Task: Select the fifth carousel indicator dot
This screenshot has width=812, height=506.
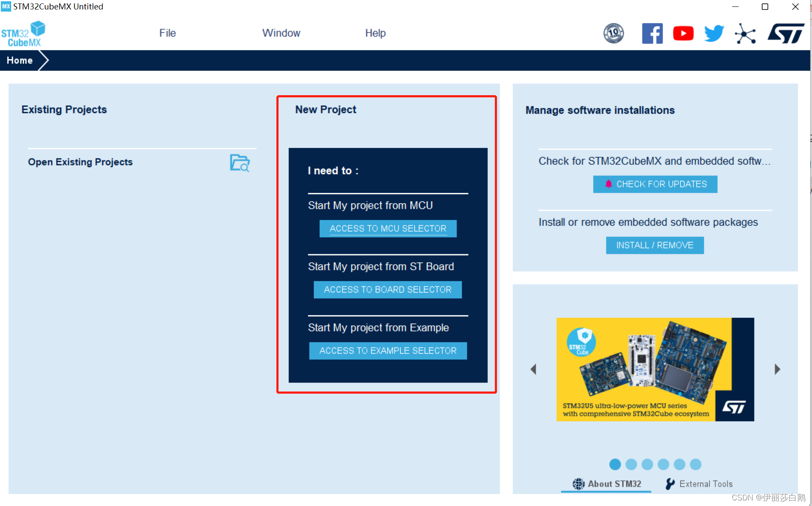Action: click(679, 464)
